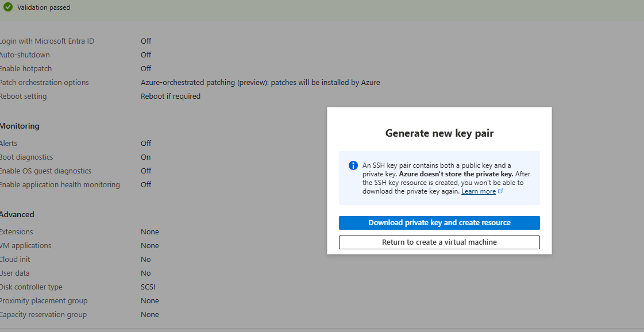644x332 pixels.
Task: Click the Capacity reservation group label
Action: (x=43, y=314)
